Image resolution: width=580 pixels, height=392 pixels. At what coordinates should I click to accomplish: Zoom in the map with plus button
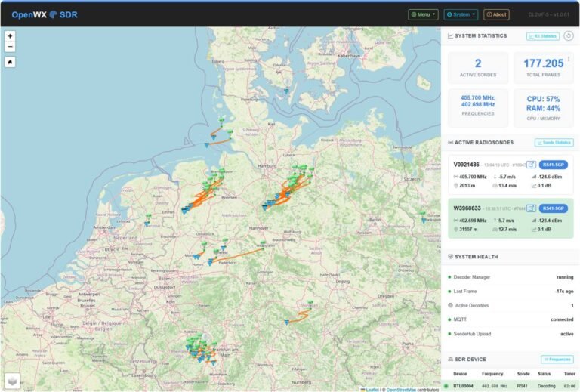coord(10,36)
